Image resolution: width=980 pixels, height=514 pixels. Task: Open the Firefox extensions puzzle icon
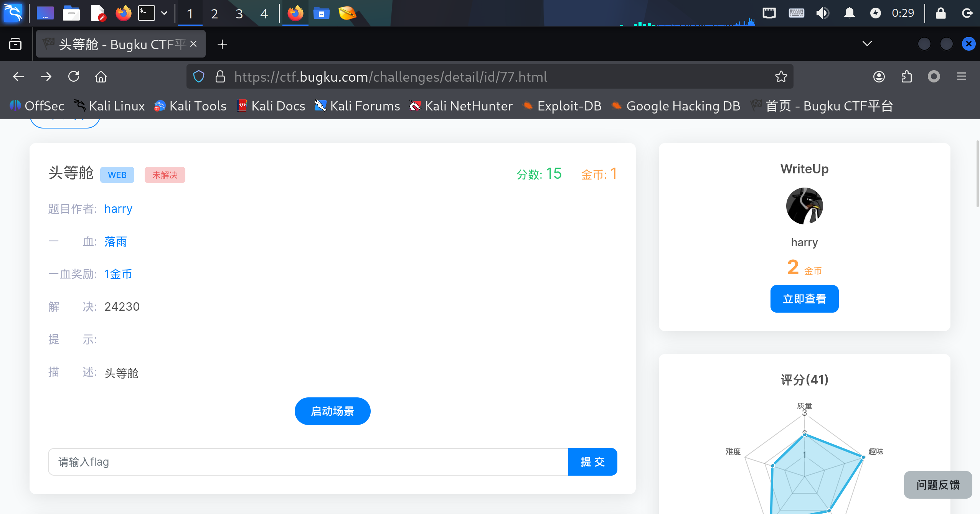906,77
